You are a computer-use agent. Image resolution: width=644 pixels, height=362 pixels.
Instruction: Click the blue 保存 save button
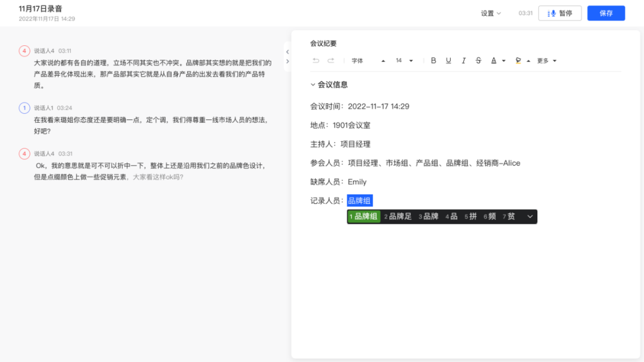coord(606,13)
